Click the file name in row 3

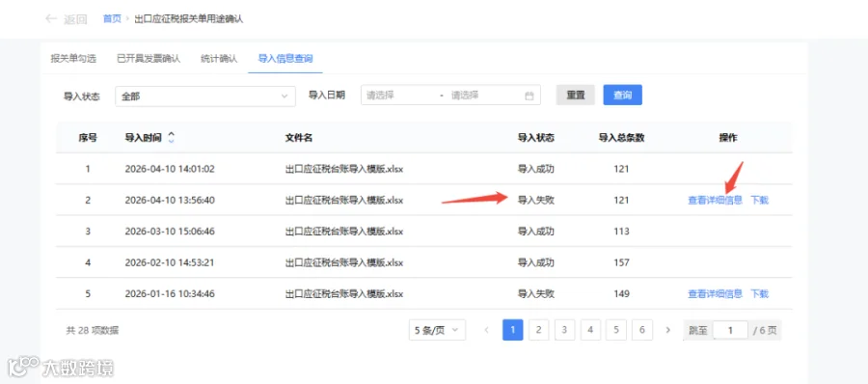343,232
